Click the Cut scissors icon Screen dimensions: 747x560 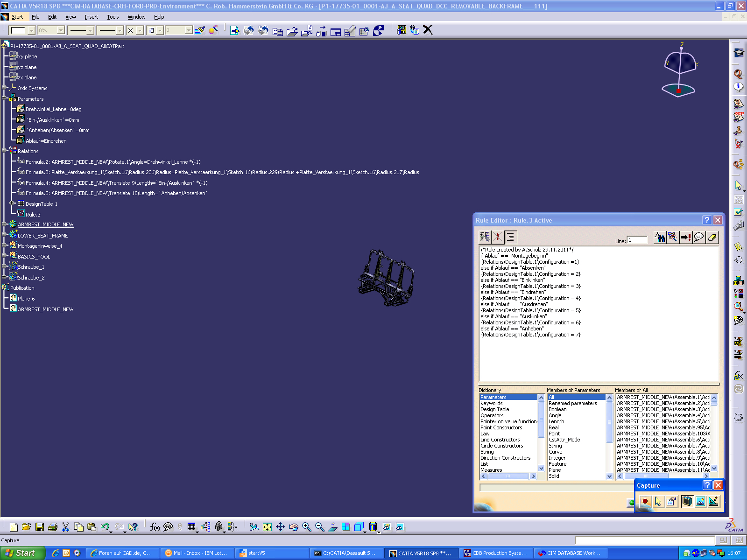pos(66,527)
